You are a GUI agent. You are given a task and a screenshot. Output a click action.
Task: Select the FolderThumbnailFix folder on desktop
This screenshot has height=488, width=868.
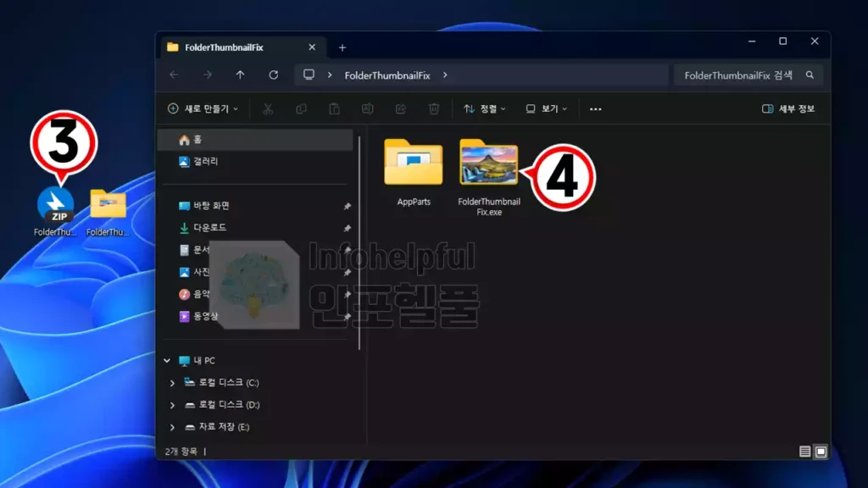pyautogui.click(x=108, y=211)
